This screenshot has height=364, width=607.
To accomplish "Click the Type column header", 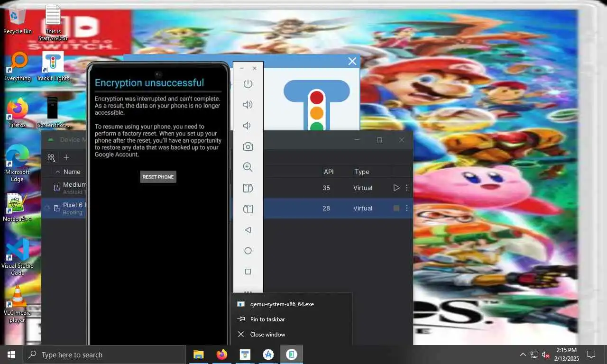I will pos(362,172).
